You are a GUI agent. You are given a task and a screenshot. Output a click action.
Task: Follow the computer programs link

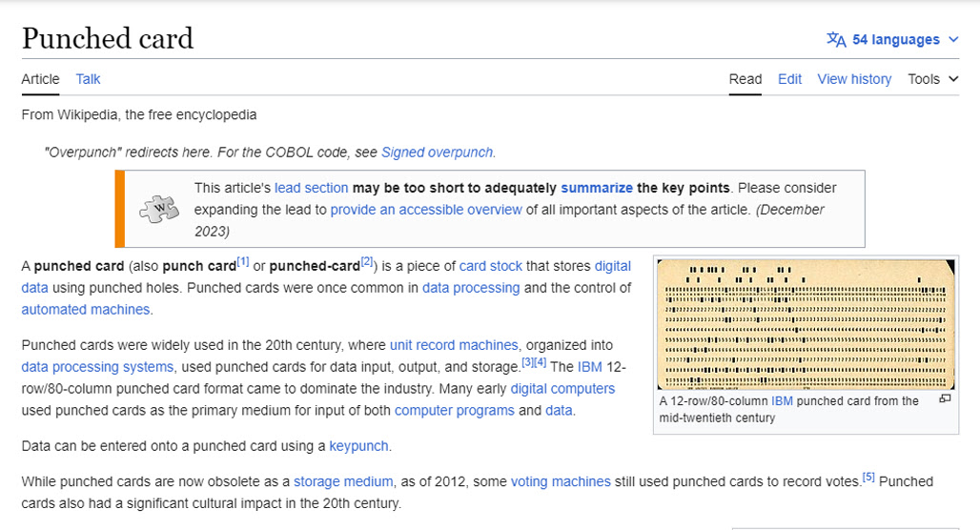point(455,411)
